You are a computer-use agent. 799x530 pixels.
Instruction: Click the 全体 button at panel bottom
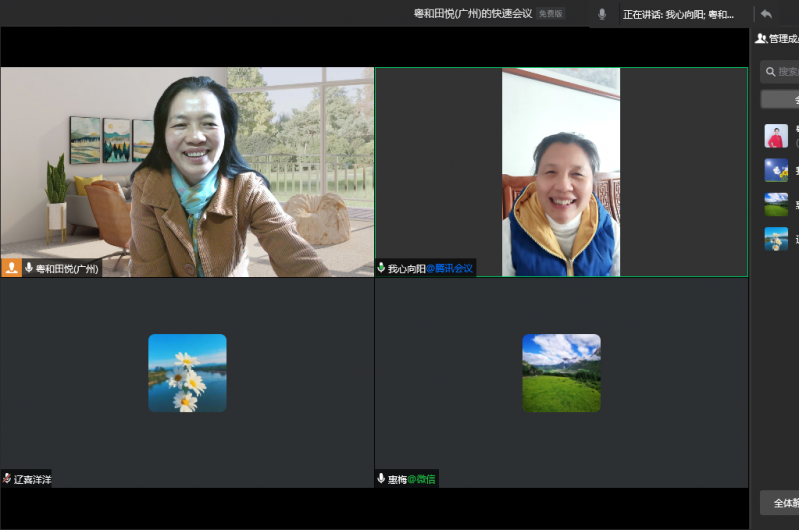pos(781,502)
